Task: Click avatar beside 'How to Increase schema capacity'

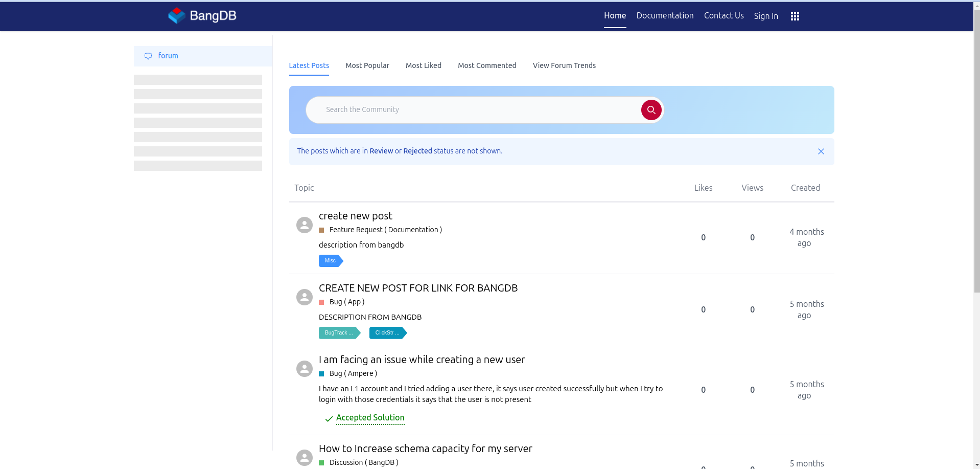Action: pos(305,458)
